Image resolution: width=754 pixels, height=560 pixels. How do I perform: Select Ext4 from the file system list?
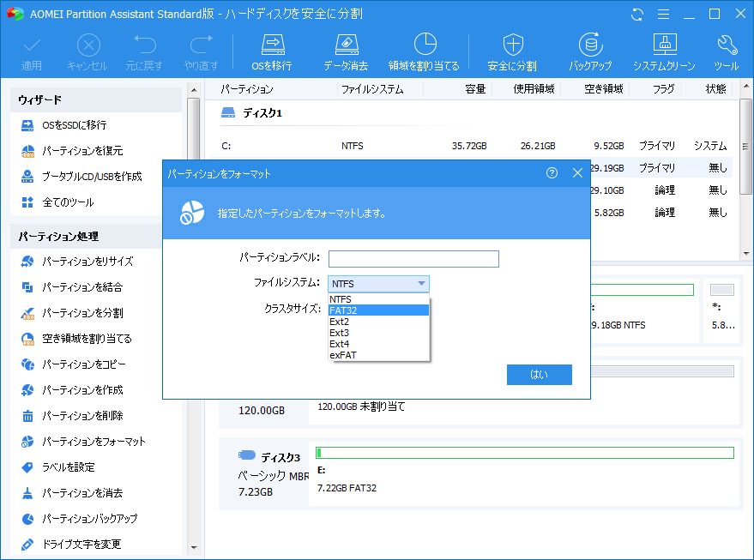pyautogui.click(x=378, y=344)
